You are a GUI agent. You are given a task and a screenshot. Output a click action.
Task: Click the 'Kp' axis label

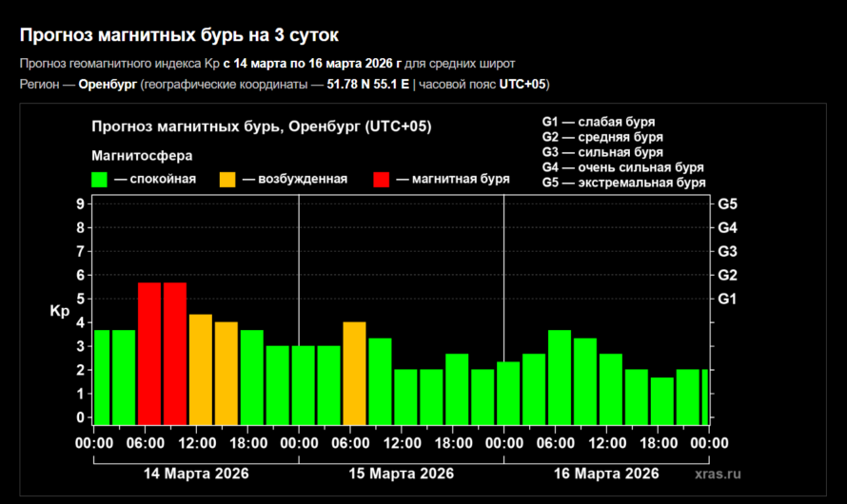point(59,311)
